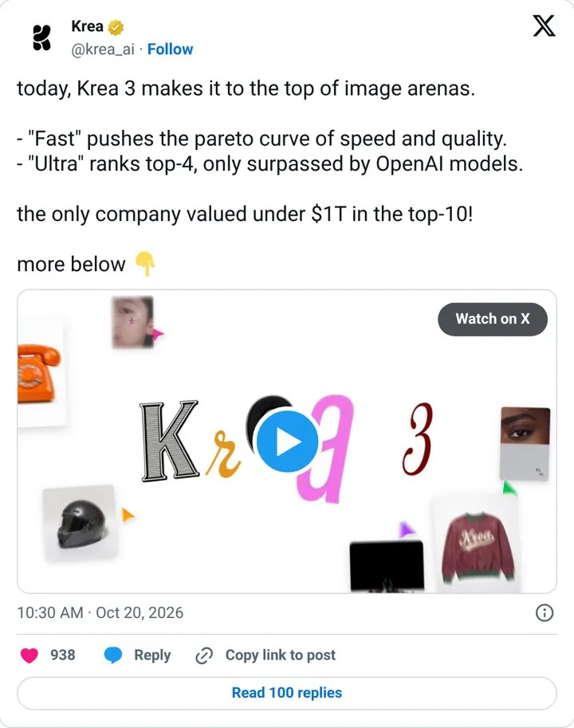
Task: Follow the krea_ai account
Action: click(x=170, y=49)
